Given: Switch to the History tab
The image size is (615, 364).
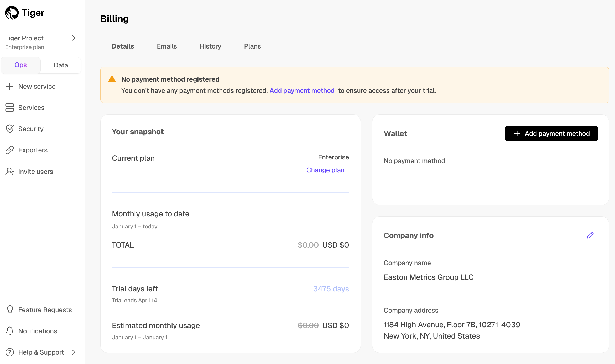Looking at the screenshot, I should 210,46.
